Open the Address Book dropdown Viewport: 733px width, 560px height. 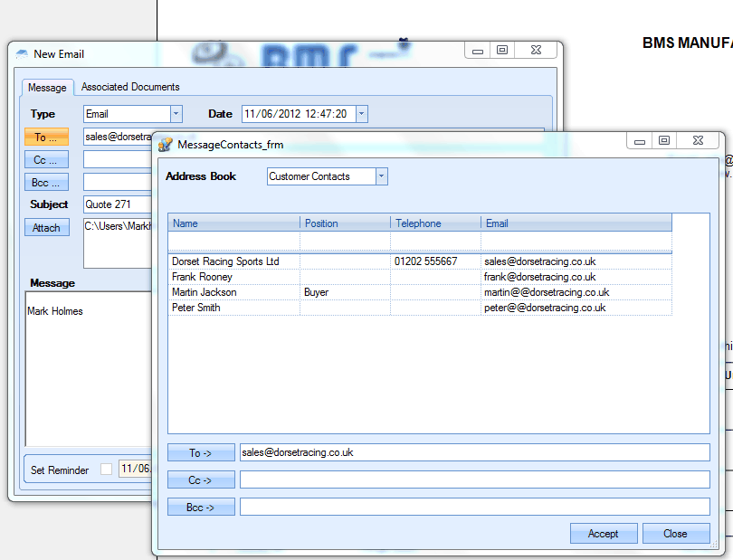pos(381,176)
